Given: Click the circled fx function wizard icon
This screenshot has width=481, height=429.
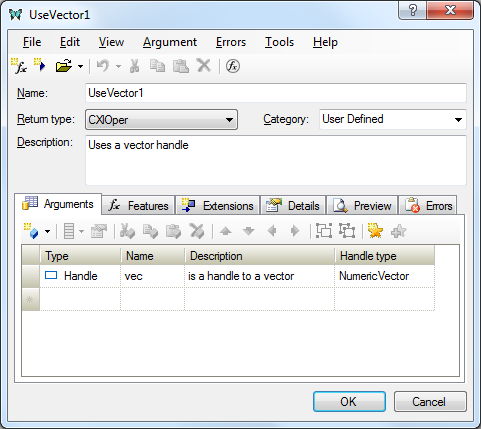Looking at the screenshot, I should pos(233,66).
